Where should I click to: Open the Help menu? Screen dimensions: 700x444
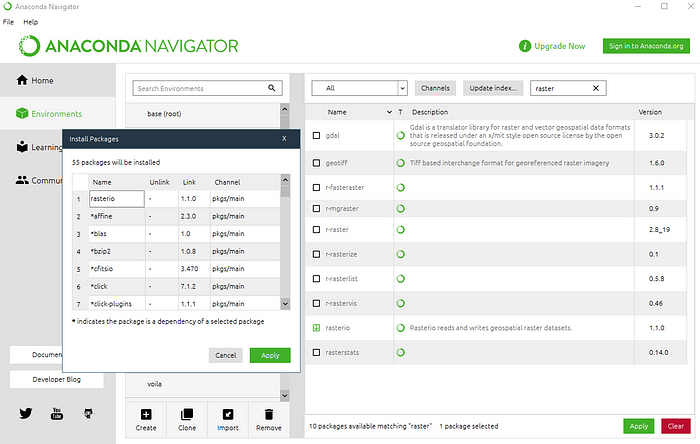click(x=31, y=22)
